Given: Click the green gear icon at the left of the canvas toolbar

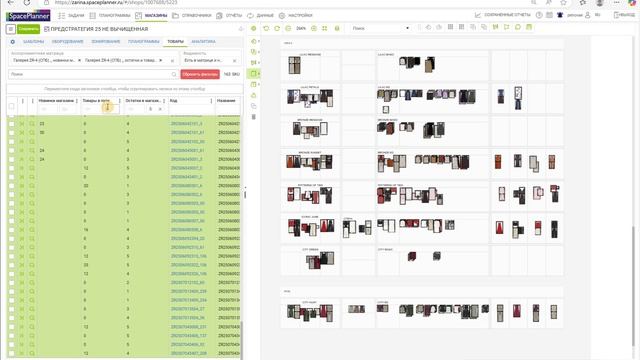Looking at the screenshot, I should click(x=253, y=29).
